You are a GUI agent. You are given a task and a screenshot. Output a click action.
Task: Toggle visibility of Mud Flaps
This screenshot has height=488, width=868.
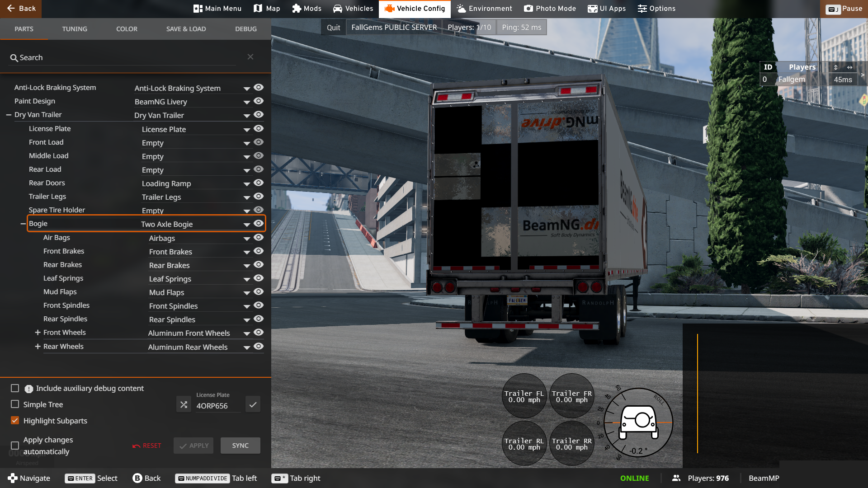(x=259, y=291)
